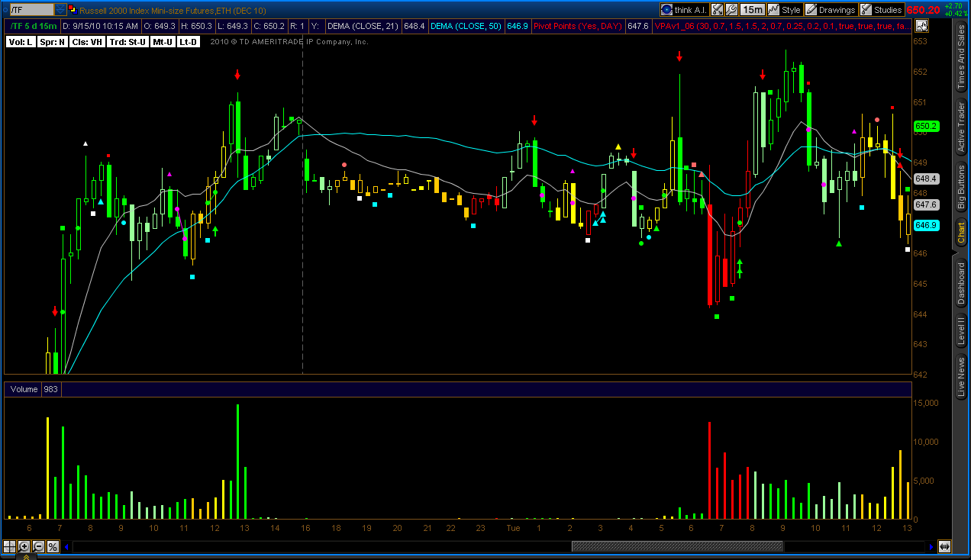Open the Big Buttons side tab
Image resolution: width=971 pixels, height=560 pixels.
click(x=961, y=187)
